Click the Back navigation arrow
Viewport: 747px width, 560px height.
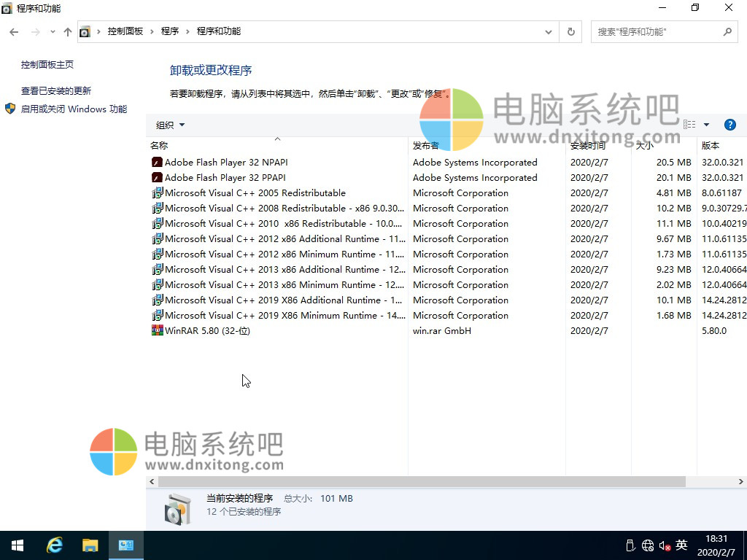coord(14,32)
